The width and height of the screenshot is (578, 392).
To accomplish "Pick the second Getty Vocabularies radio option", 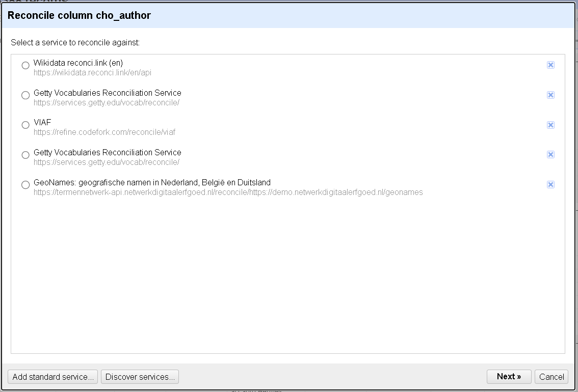I will [25, 155].
